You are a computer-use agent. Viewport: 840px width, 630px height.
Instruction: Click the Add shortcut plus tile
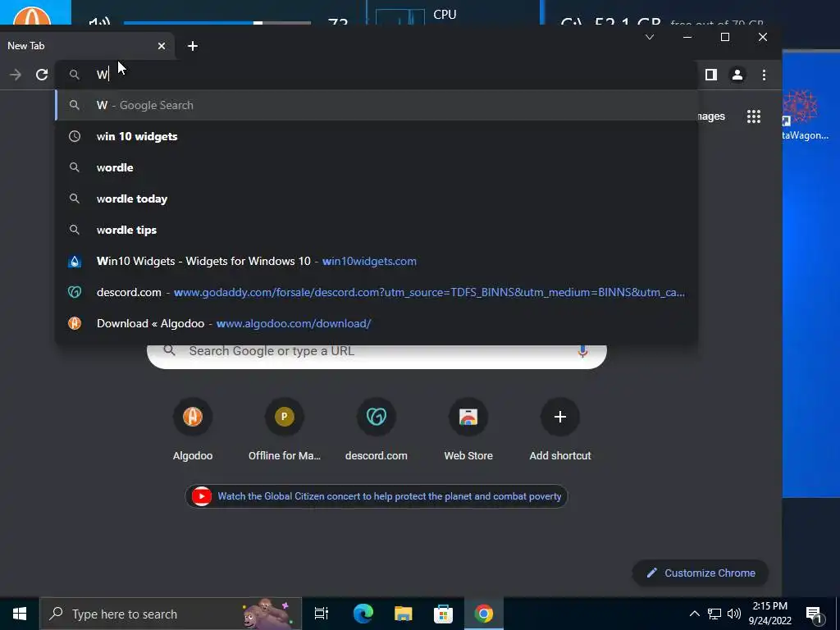pos(559,430)
